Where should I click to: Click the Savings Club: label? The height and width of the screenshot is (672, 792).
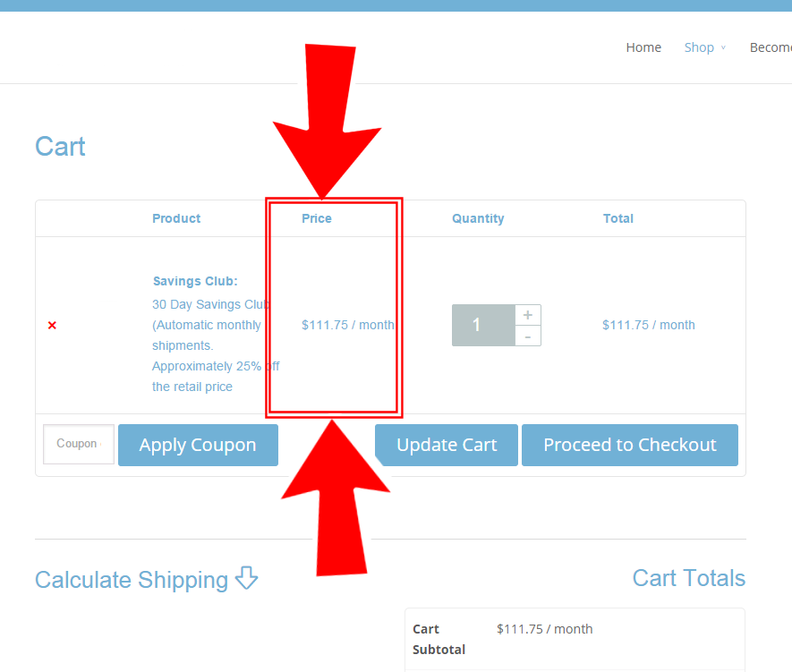(x=195, y=281)
